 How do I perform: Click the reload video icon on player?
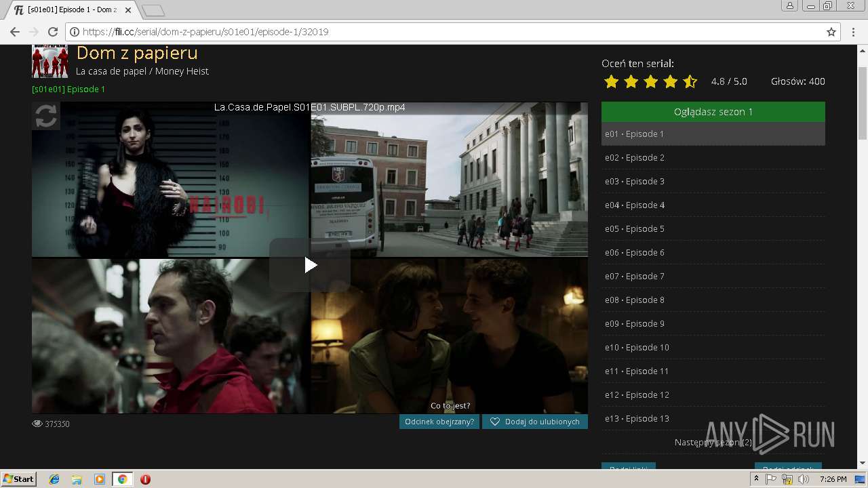(x=46, y=116)
